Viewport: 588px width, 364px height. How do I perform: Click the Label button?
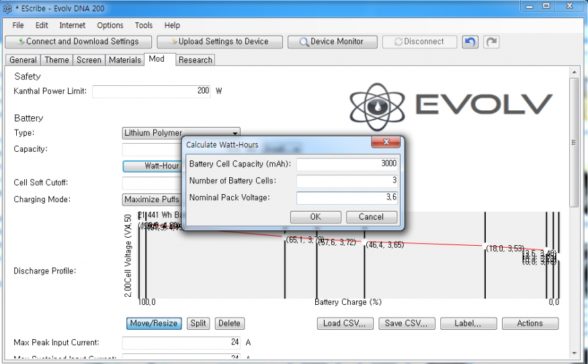tap(468, 323)
